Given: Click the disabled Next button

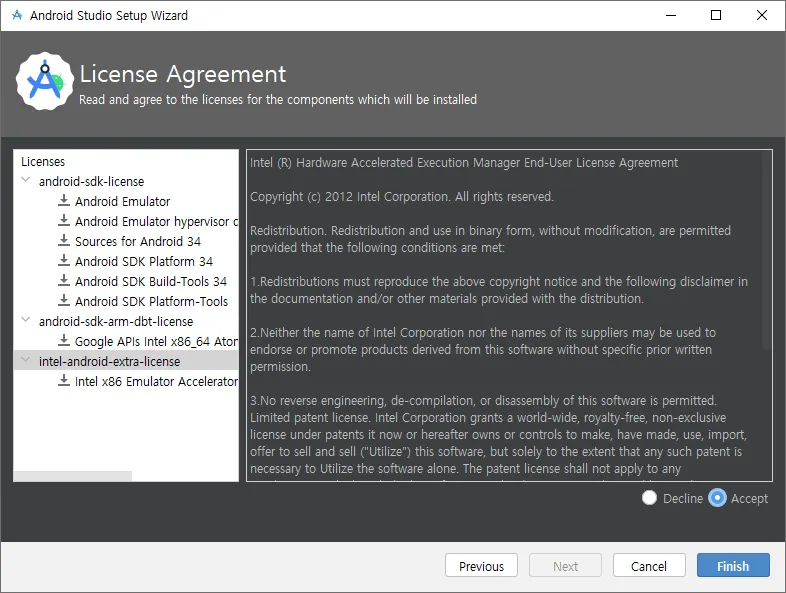Looking at the screenshot, I should coord(565,565).
